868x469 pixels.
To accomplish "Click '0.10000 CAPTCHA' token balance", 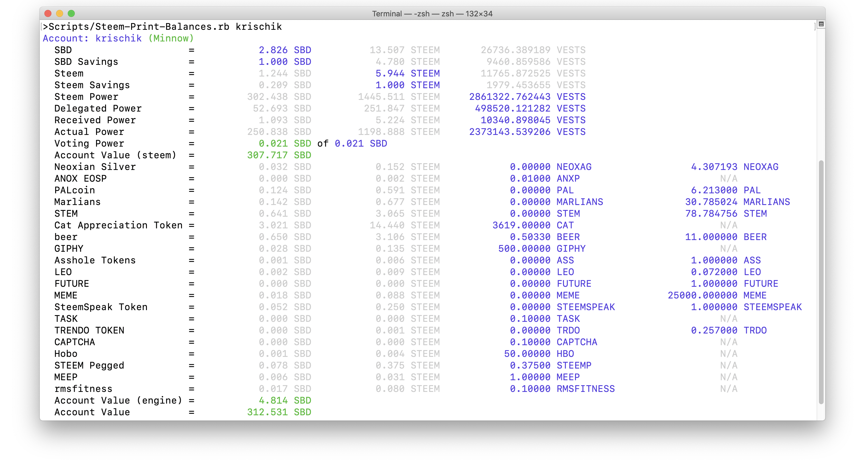I will (553, 342).
